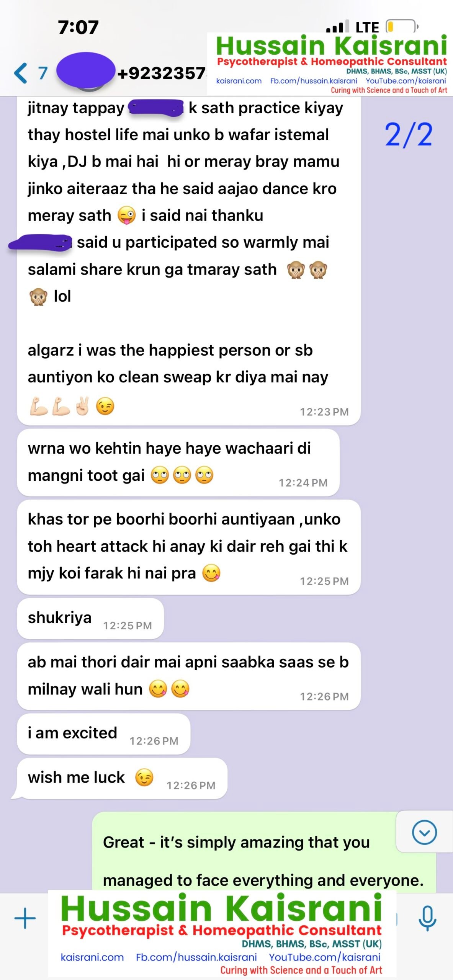Open the contact's profile picture

[86, 72]
